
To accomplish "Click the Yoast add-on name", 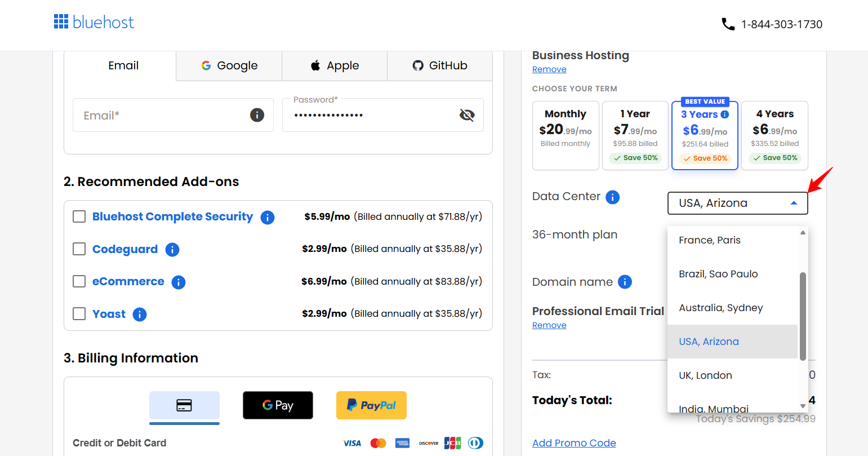I will (109, 314).
